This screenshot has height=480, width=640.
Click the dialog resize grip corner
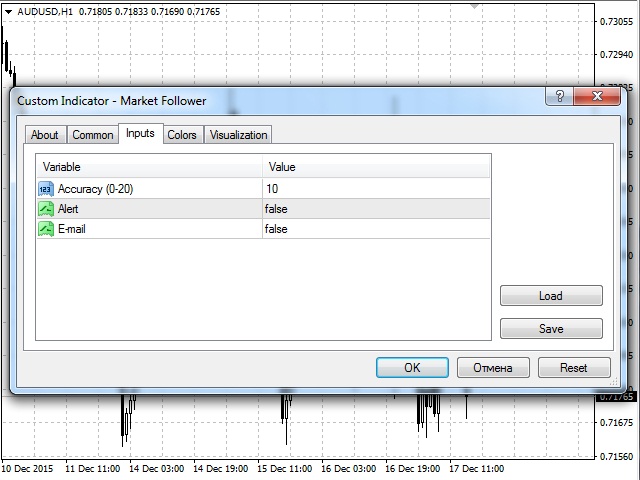tap(614, 382)
